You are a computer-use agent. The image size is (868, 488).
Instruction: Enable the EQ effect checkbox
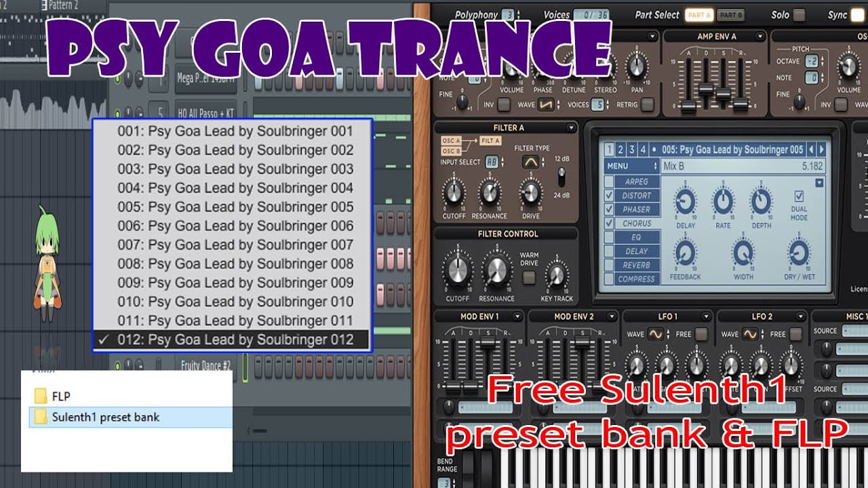(609, 237)
